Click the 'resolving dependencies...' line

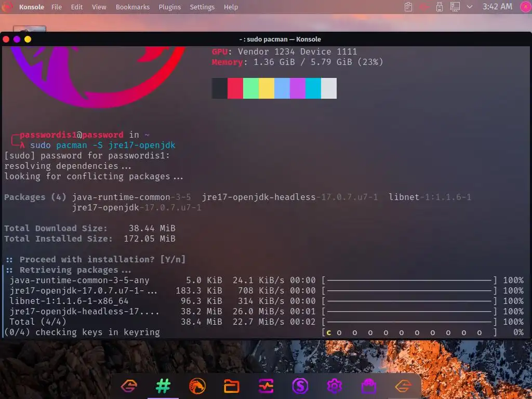tap(68, 166)
